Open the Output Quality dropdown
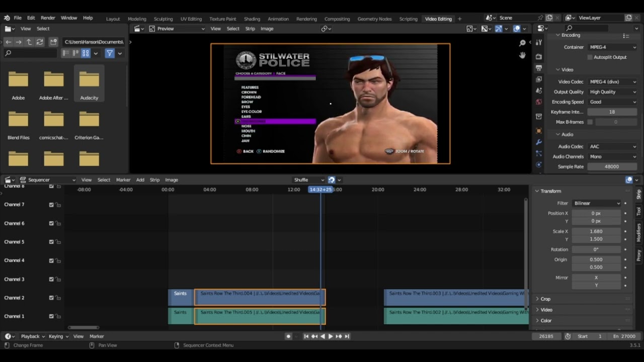Image resolution: width=644 pixels, height=362 pixels. pos(612,92)
